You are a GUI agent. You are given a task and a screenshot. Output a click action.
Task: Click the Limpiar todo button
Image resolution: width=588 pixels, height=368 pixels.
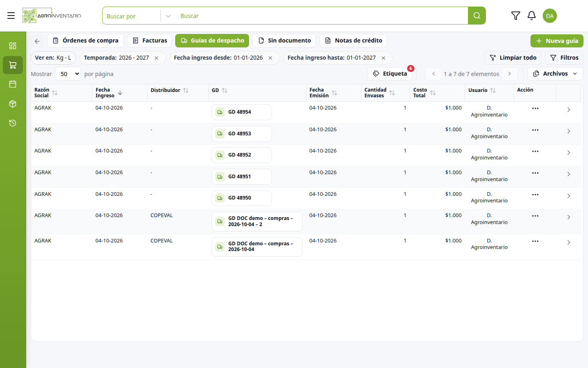point(513,58)
